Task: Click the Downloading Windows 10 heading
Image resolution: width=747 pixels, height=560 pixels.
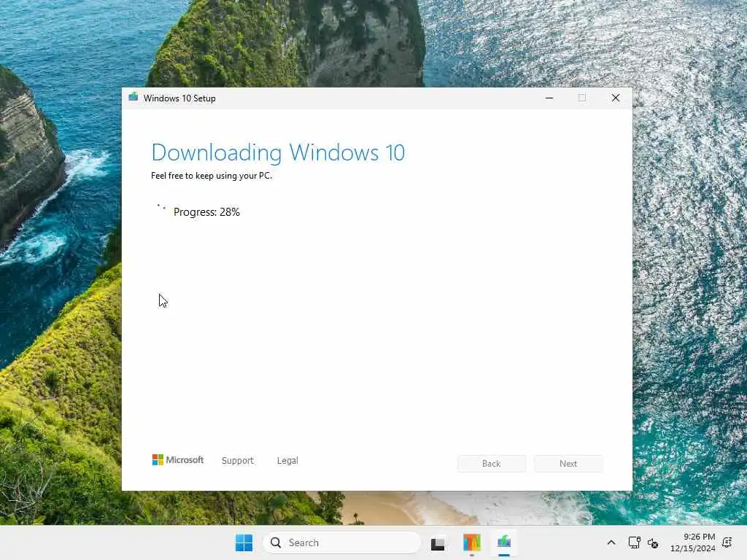Action: (x=278, y=153)
